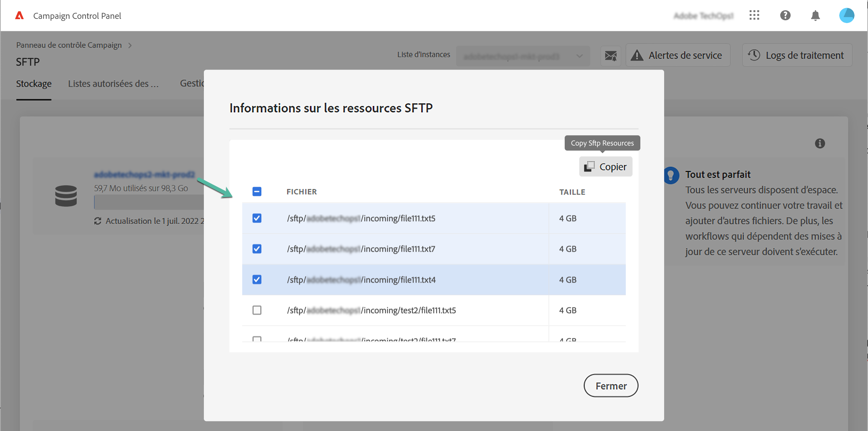Screen dimensions: 868x431
Task: Click the Adobe logo icon
Action: [20, 16]
